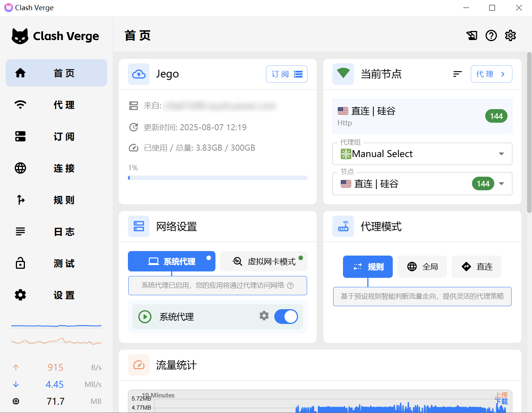This screenshot has height=413, width=532.
Task: Select 全局 proxy mode
Action: 422,267
